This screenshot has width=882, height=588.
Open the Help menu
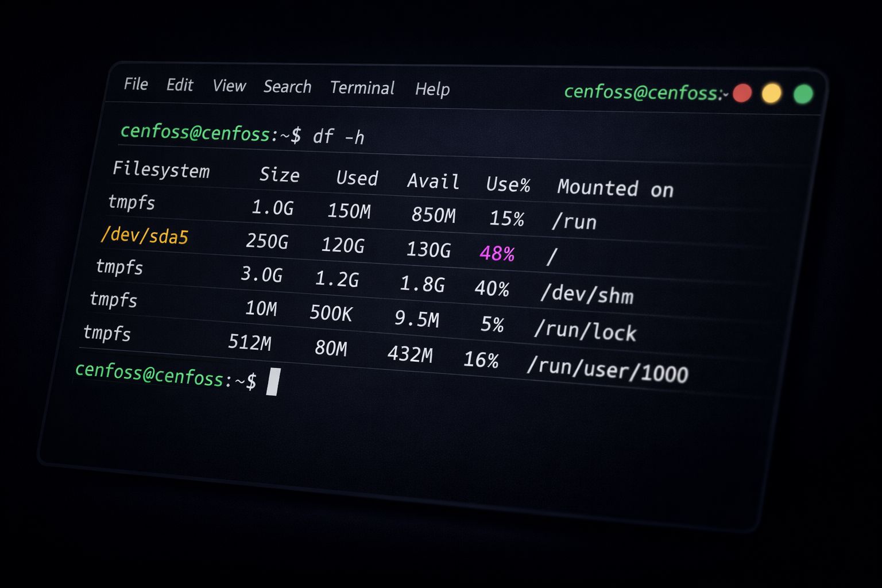point(433,90)
